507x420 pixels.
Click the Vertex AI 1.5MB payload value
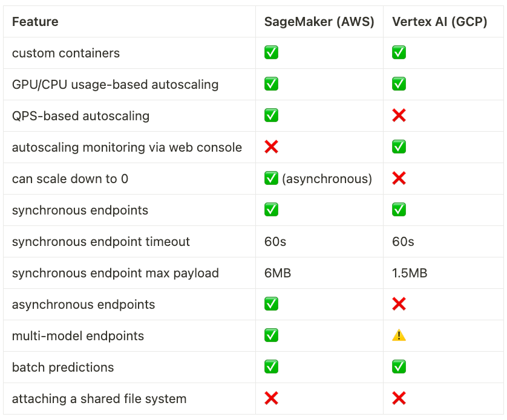[410, 273]
